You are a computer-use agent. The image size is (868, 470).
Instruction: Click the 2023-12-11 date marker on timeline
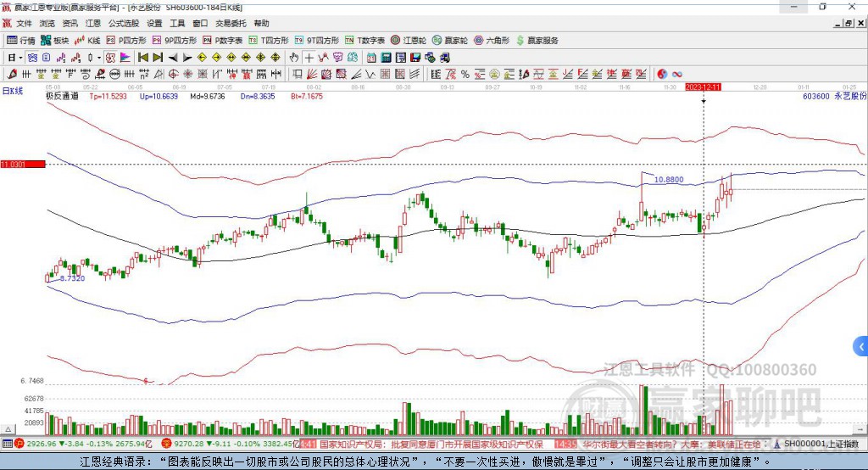coord(703,87)
